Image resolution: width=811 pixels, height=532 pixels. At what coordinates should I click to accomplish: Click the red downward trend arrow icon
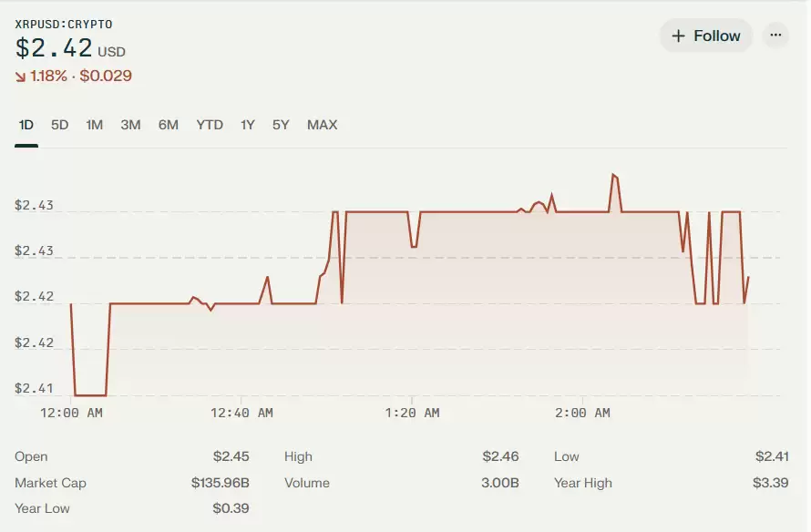click(x=18, y=77)
